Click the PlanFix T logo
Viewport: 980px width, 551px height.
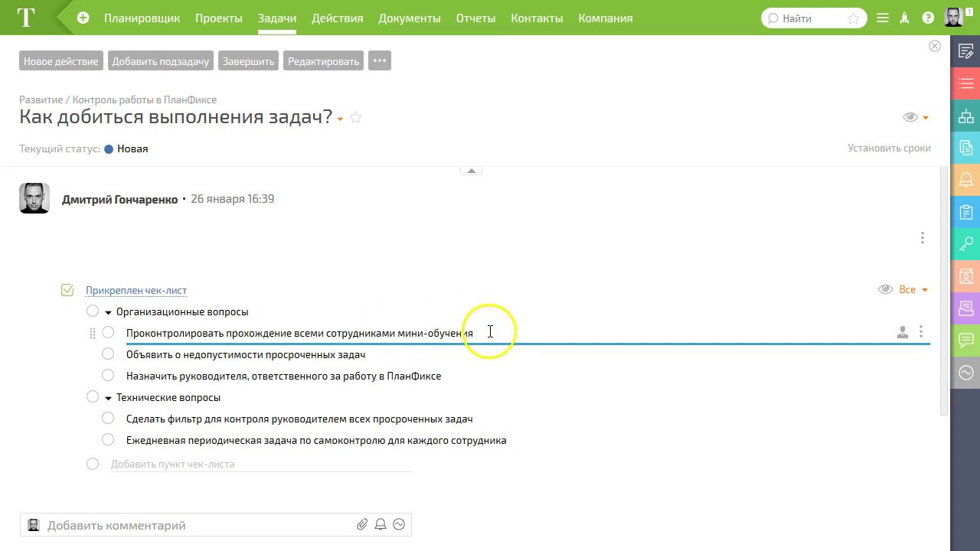[26, 18]
